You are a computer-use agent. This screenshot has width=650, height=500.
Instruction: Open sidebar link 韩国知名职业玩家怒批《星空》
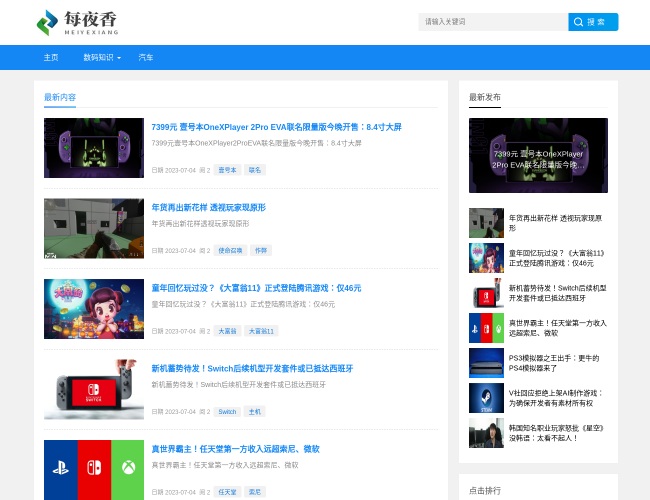click(556, 433)
